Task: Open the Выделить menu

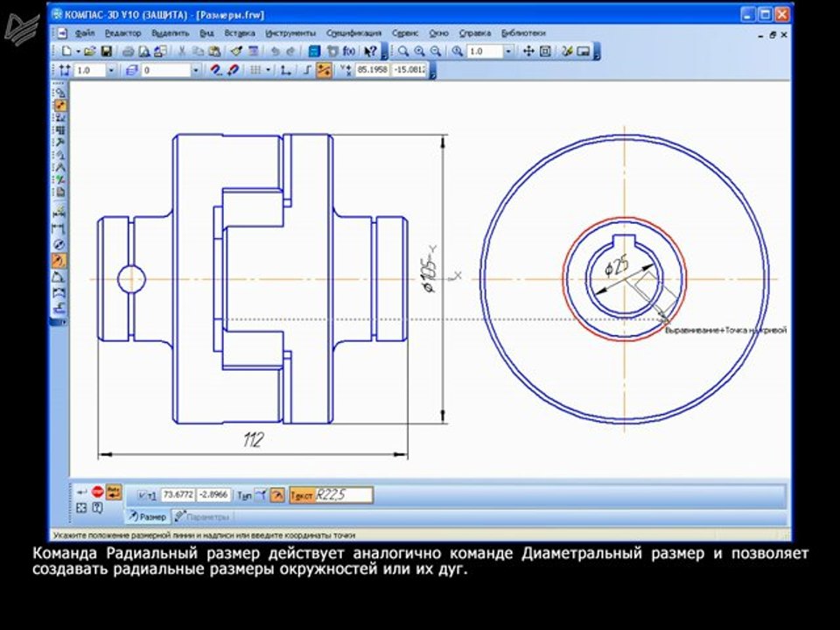Action: pyautogui.click(x=171, y=33)
